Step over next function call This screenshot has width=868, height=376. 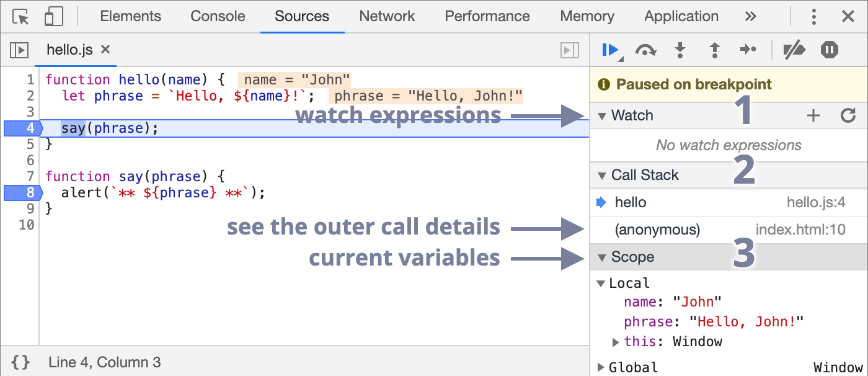645,50
